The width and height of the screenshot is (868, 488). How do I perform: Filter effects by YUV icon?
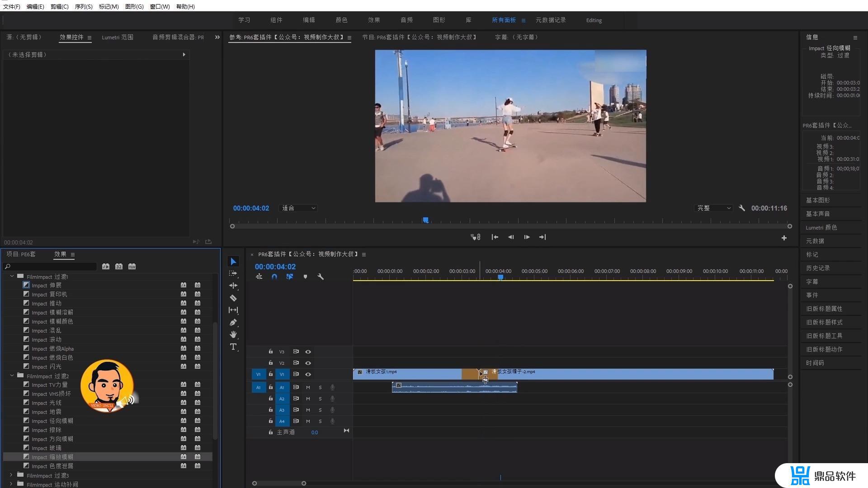pyautogui.click(x=132, y=267)
